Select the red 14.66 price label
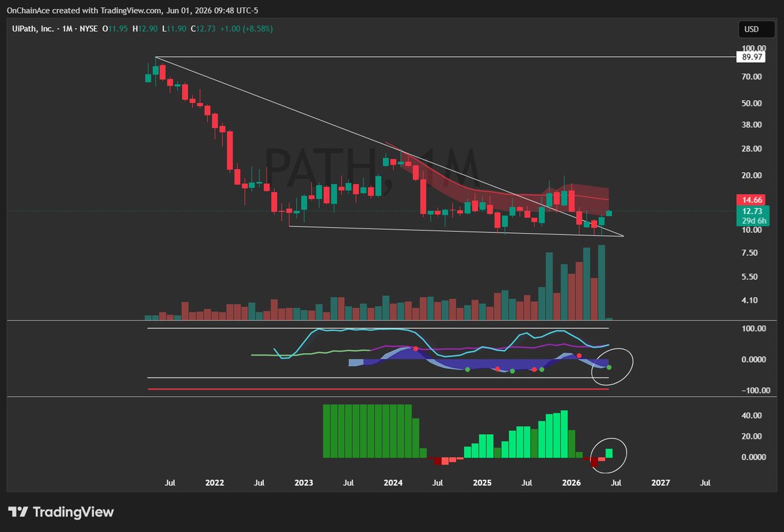The width and height of the screenshot is (784, 532). click(x=750, y=200)
